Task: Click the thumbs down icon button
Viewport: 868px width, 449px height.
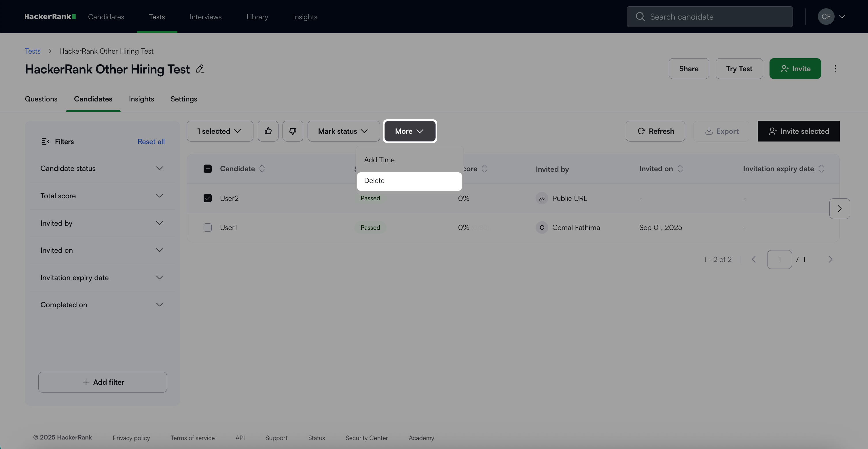Action: pyautogui.click(x=293, y=131)
